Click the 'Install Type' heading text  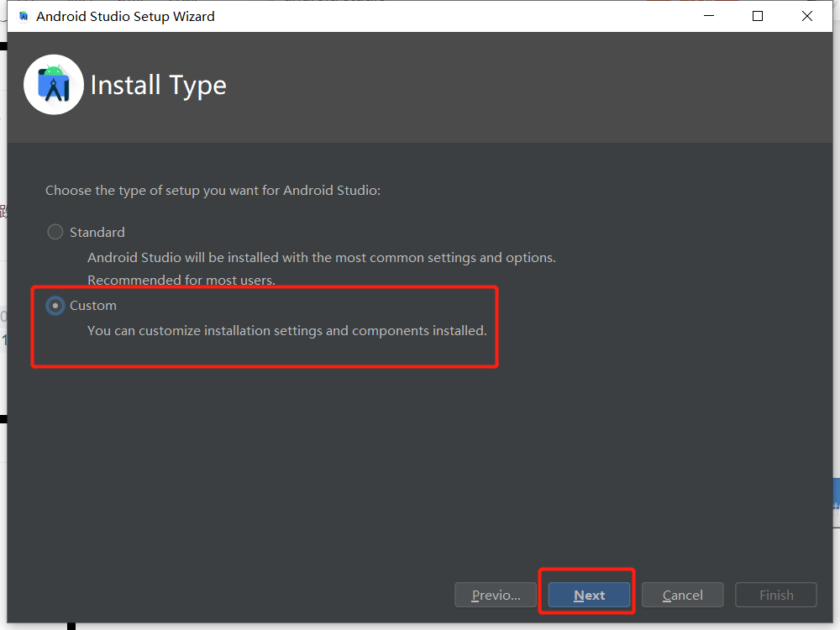click(x=159, y=86)
